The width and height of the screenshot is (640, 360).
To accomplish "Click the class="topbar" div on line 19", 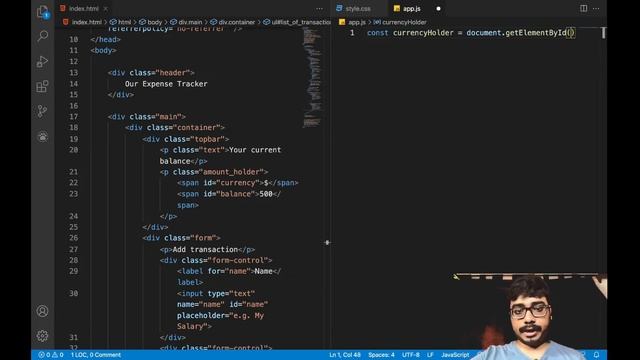I will coord(186,139).
